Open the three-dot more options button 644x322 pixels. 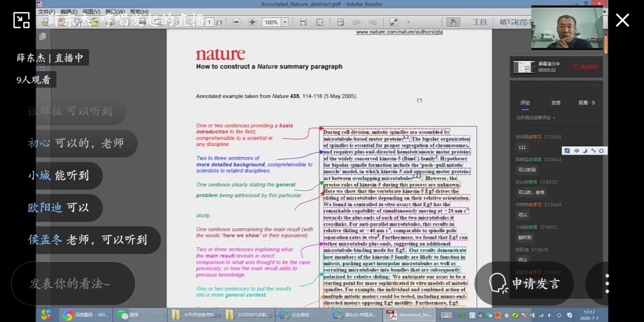tap(607, 283)
